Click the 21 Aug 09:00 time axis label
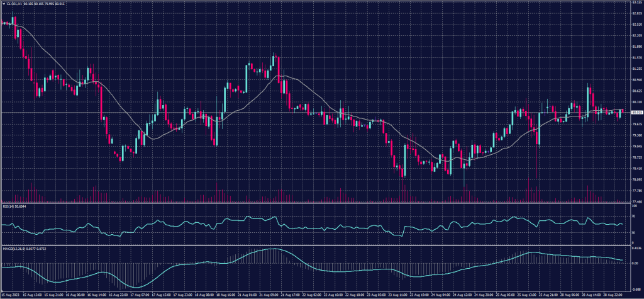This screenshot has height=299, width=644. pyautogui.click(x=268, y=295)
